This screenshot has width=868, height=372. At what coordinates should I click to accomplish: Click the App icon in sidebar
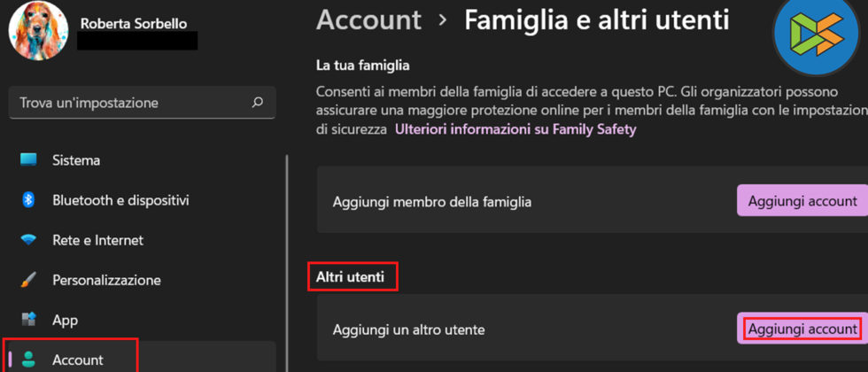[x=28, y=320]
